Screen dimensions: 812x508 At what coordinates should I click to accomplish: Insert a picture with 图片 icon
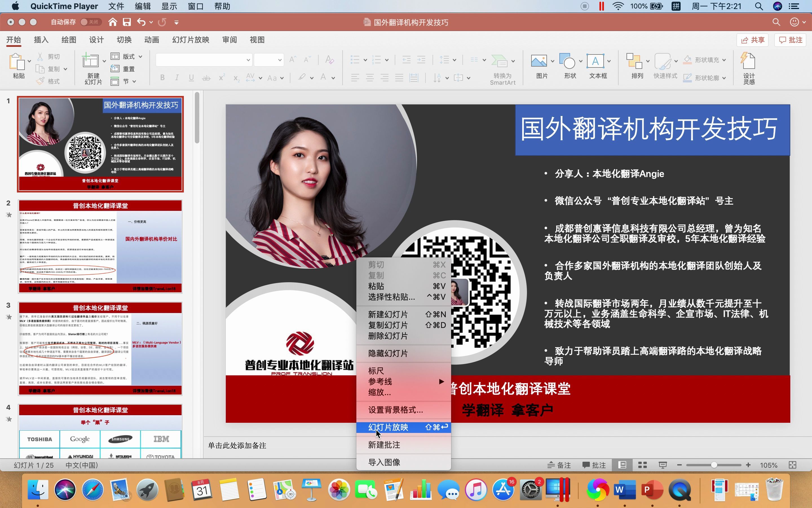(539, 61)
